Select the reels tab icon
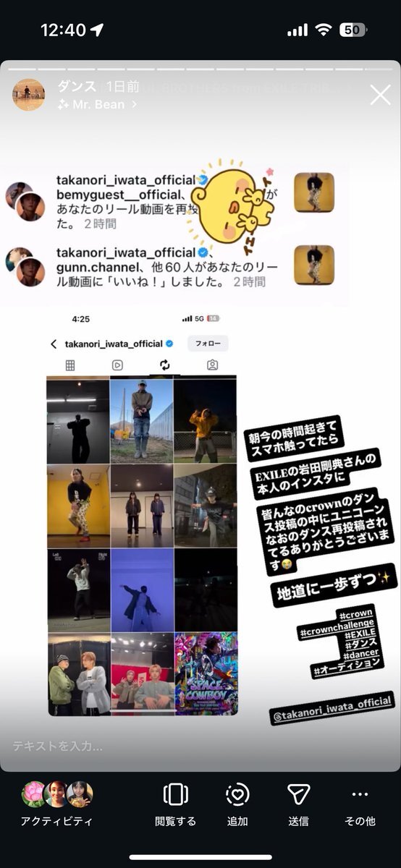Screen dimensions: 401x868 [117, 365]
